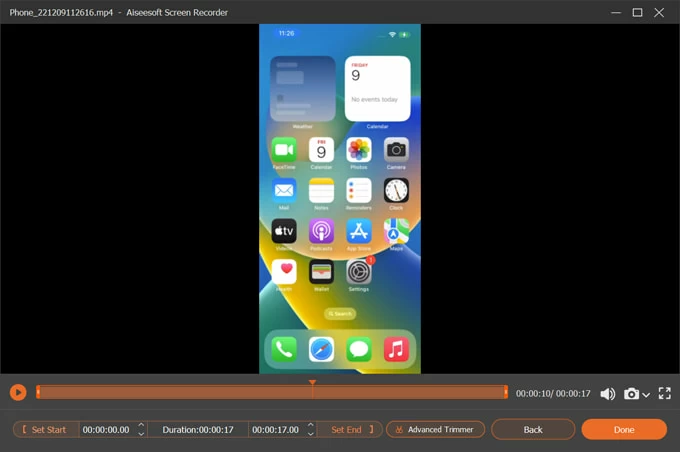Open the Advanced Trimmer

coord(435,429)
